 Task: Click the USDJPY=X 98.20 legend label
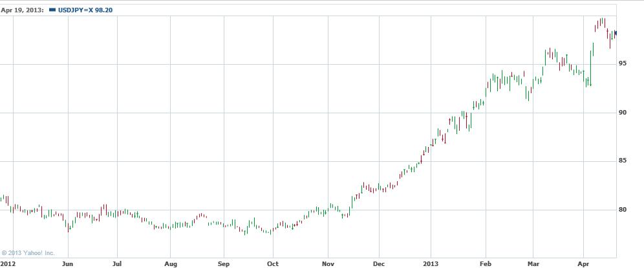[x=85, y=10]
